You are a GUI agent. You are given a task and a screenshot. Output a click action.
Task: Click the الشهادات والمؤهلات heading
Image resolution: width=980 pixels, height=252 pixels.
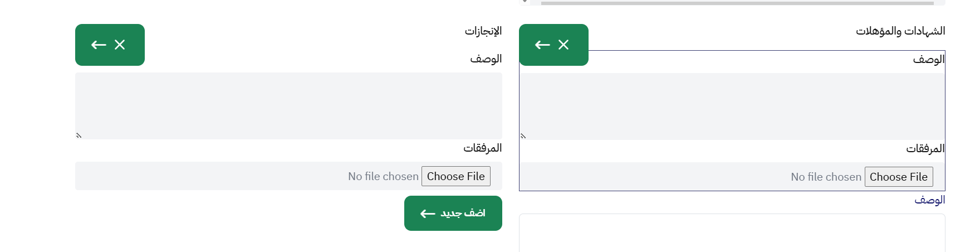(900, 31)
